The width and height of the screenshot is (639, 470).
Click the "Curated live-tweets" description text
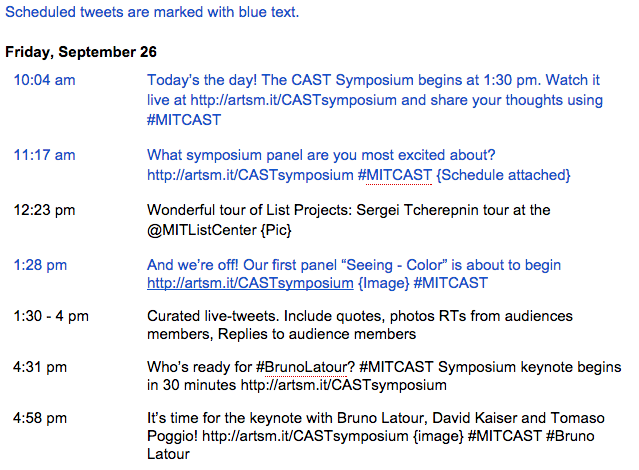[x=360, y=325]
